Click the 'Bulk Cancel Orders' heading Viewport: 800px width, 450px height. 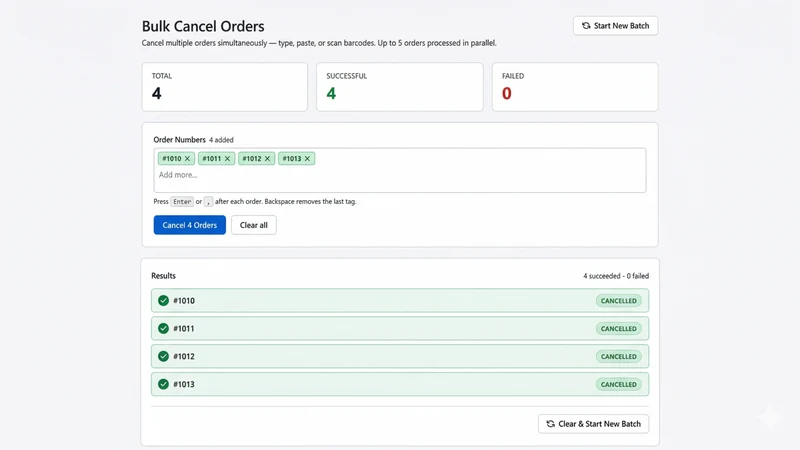[203, 26]
